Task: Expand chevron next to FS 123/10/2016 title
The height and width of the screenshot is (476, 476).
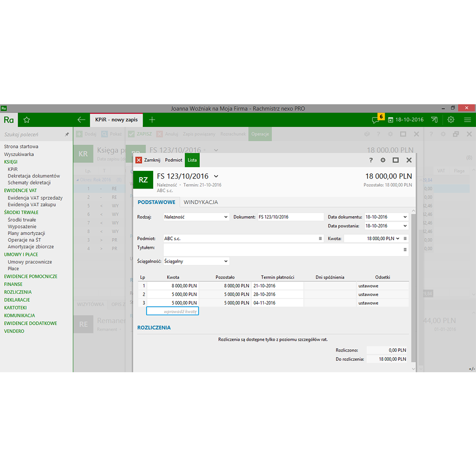Action: pyautogui.click(x=216, y=177)
